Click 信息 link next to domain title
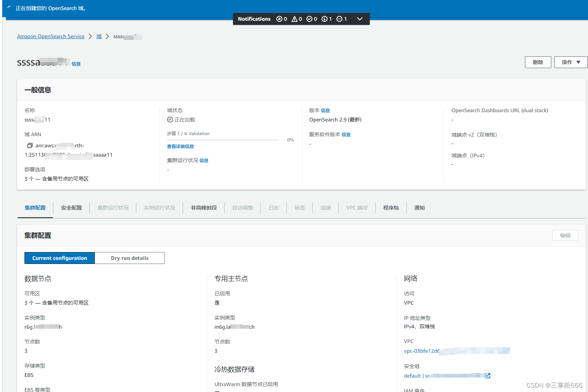Image resolution: width=588 pixels, height=392 pixels. click(76, 64)
